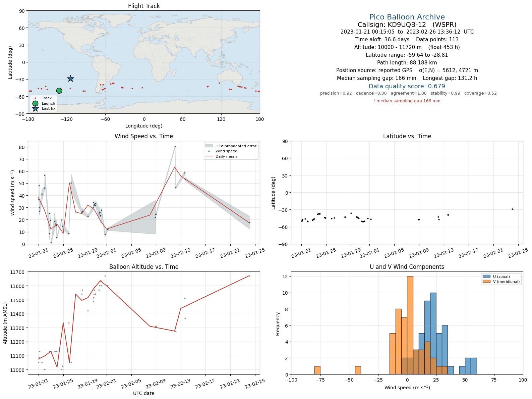The height and width of the screenshot is (399, 532).
Task: Click the Wind Speed vs. Time title
Action: 144,136
